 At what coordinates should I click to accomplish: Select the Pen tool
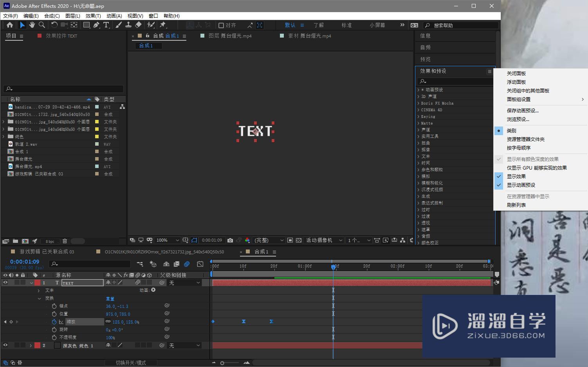(96, 25)
